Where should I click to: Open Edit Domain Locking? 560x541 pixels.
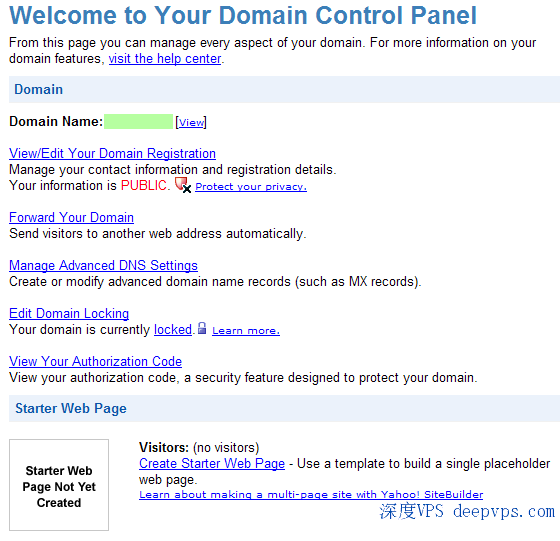[69, 313]
